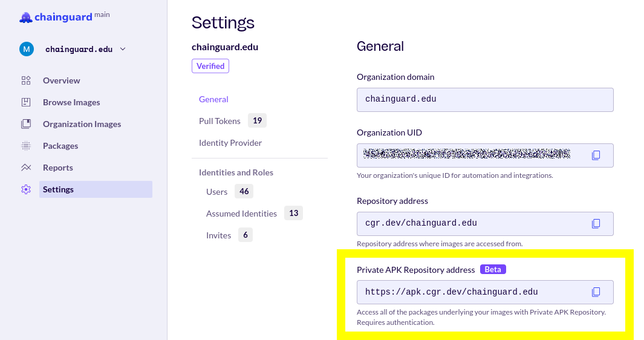Copy the Organization UID
The height and width of the screenshot is (340, 644).
(596, 155)
